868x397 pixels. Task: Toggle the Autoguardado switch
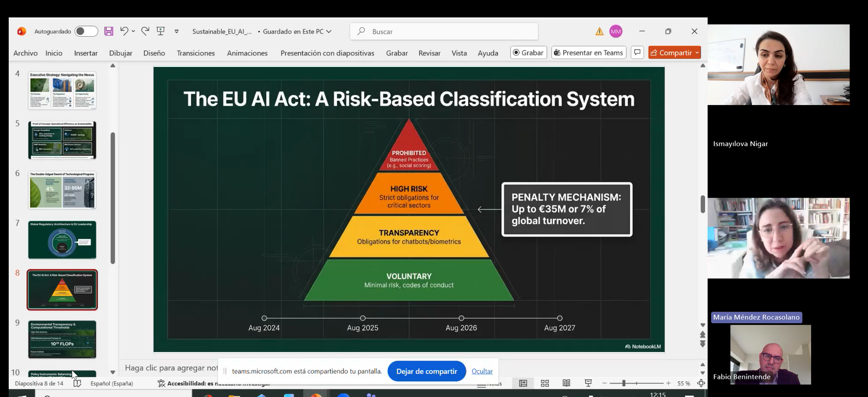point(86,31)
